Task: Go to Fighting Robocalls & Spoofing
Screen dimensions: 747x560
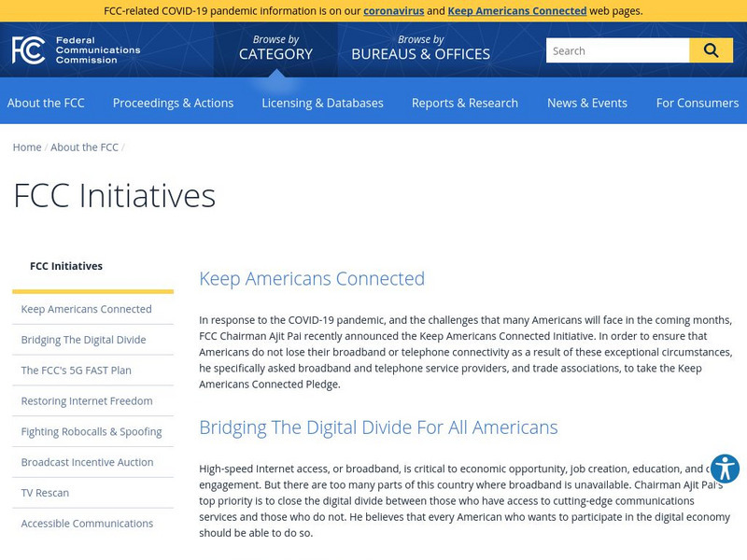Action: (x=92, y=431)
